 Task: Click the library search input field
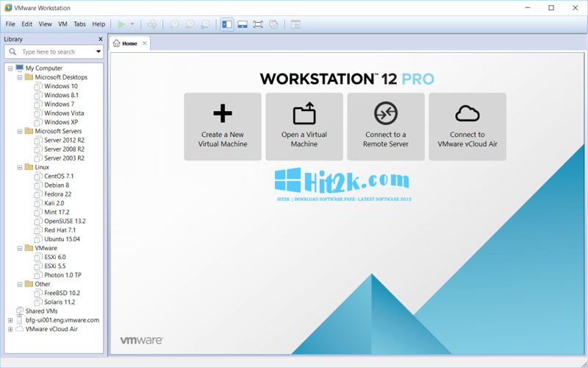point(54,52)
